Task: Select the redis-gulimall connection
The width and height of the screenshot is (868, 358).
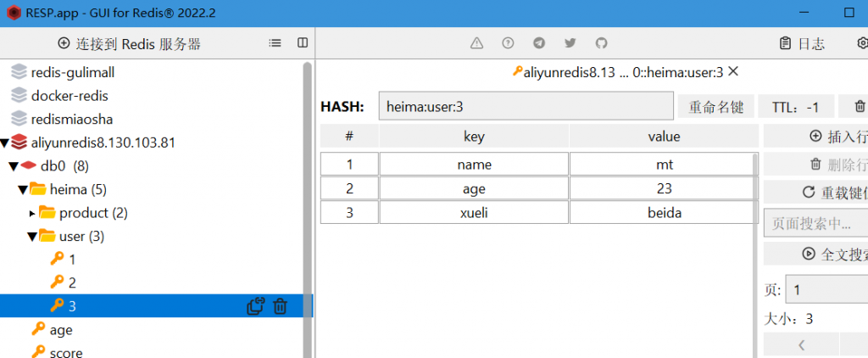Action: (x=72, y=72)
